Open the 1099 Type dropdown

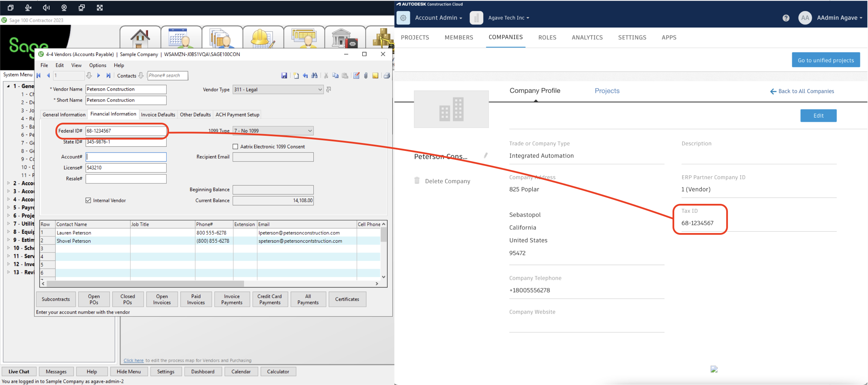(309, 131)
